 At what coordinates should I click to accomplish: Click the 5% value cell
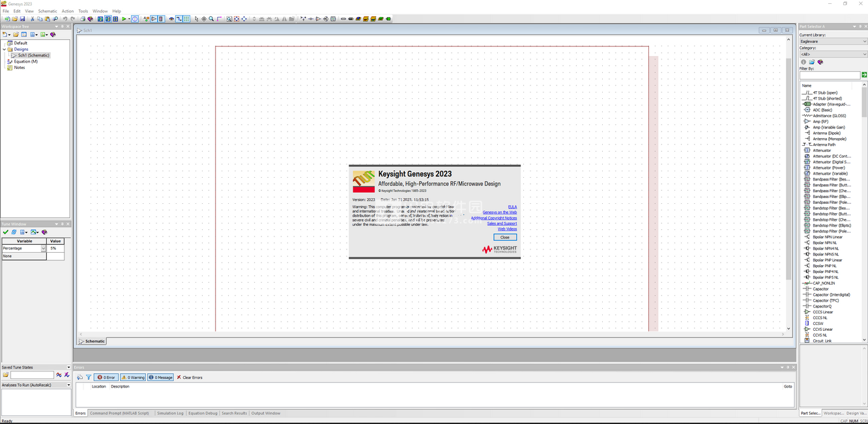55,248
